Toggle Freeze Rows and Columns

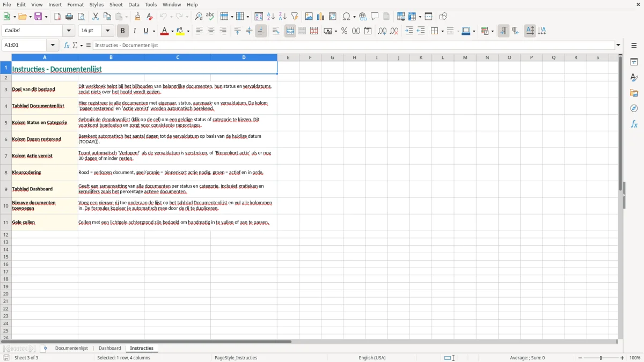click(x=412, y=17)
